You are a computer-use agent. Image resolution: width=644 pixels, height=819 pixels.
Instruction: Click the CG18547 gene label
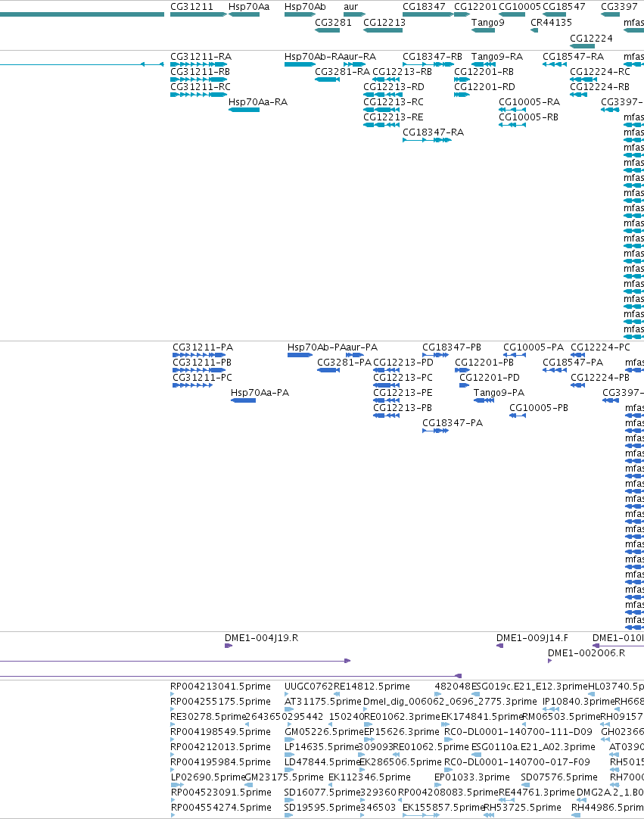pyautogui.click(x=564, y=7)
